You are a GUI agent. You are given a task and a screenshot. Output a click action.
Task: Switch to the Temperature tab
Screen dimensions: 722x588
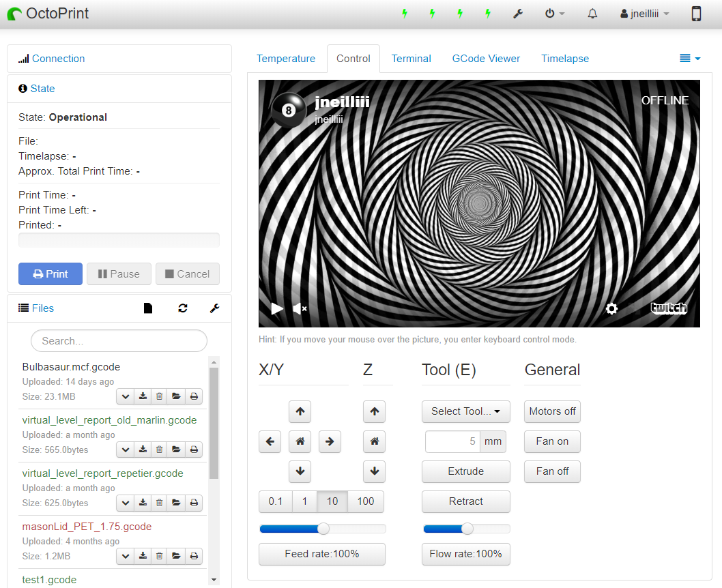(286, 59)
